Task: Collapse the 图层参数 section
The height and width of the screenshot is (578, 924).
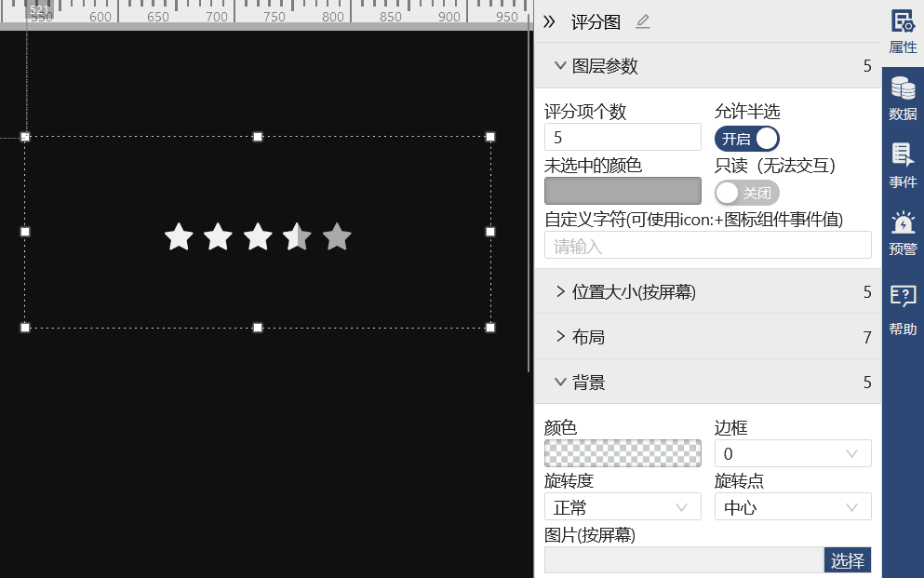Action: (708, 66)
